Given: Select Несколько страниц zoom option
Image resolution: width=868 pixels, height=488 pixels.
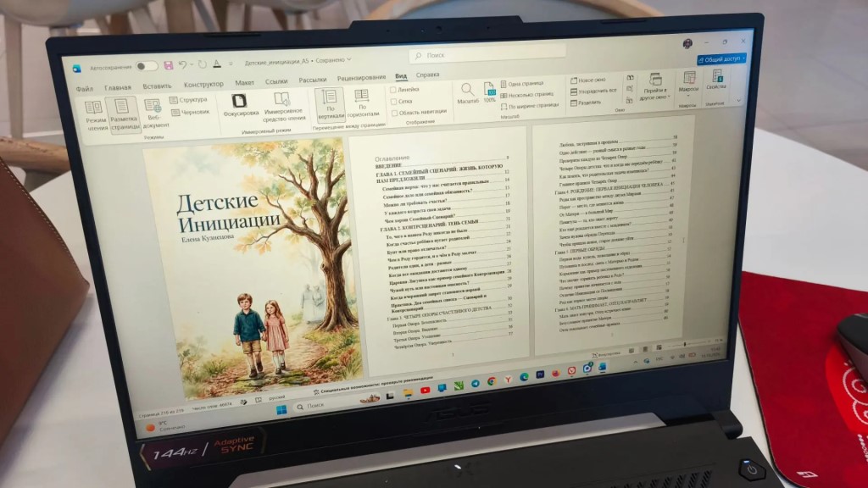Looking at the screenshot, I should [526, 95].
